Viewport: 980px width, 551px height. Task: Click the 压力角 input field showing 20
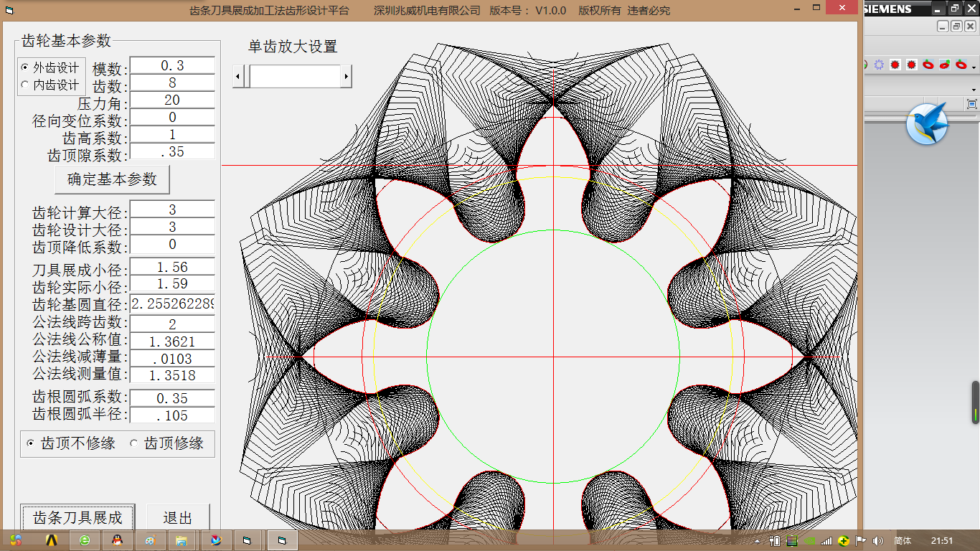click(x=172, y=100)
